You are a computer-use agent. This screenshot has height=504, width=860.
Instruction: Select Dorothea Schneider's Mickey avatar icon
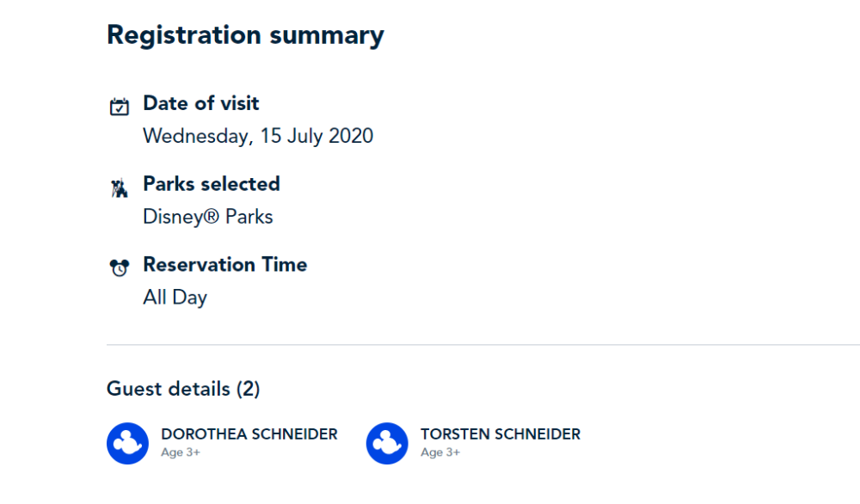pos(127,443)
